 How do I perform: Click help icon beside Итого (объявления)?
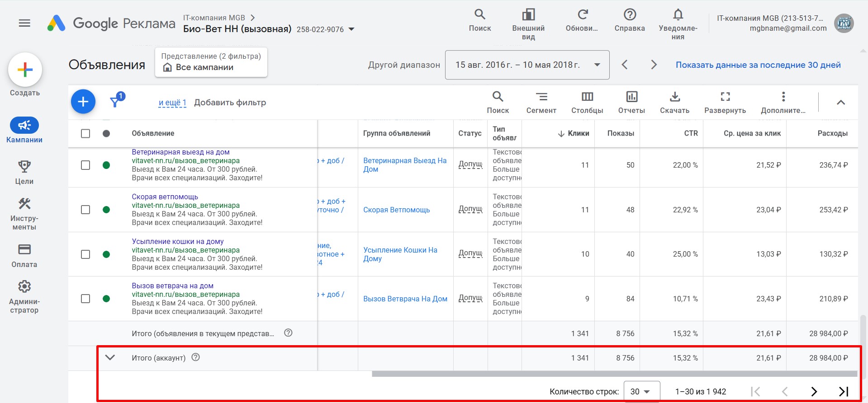pyautogui.click(x=288, y=333)
